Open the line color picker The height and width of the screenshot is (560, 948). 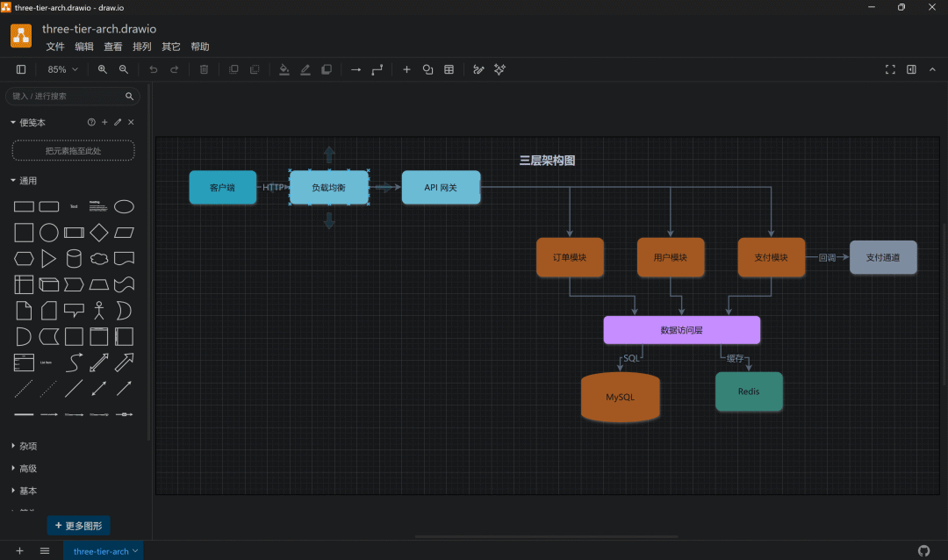pyautogui.click(x=305, y=69)
